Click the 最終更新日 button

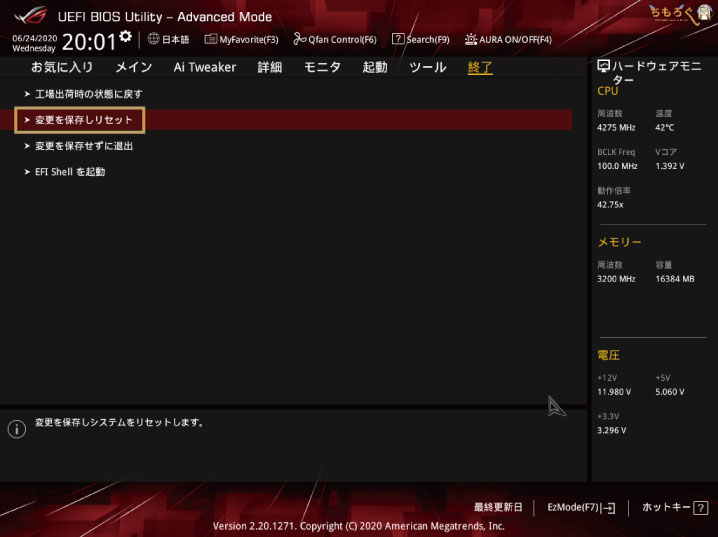tap(498, 507)
